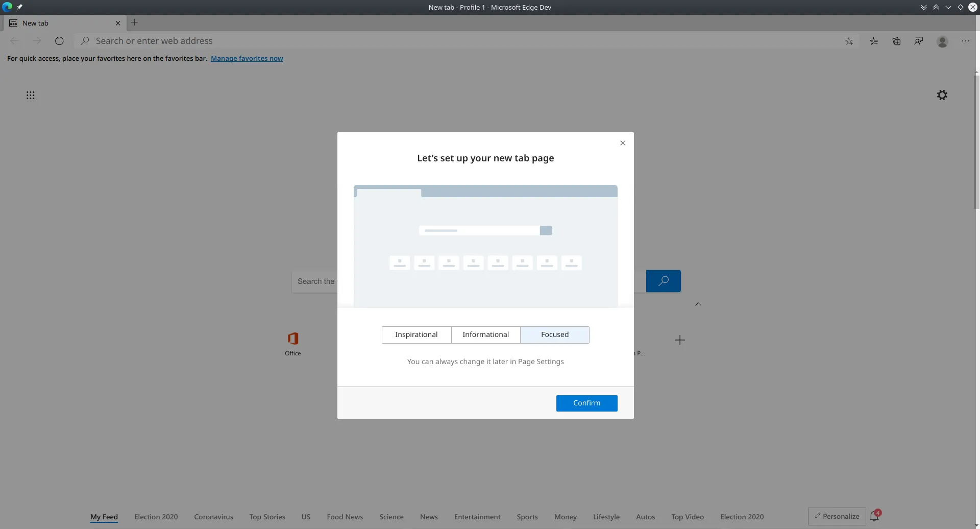Switch to the Coronavirus feed tab
980x529 pixels.
tap(213, 517)
